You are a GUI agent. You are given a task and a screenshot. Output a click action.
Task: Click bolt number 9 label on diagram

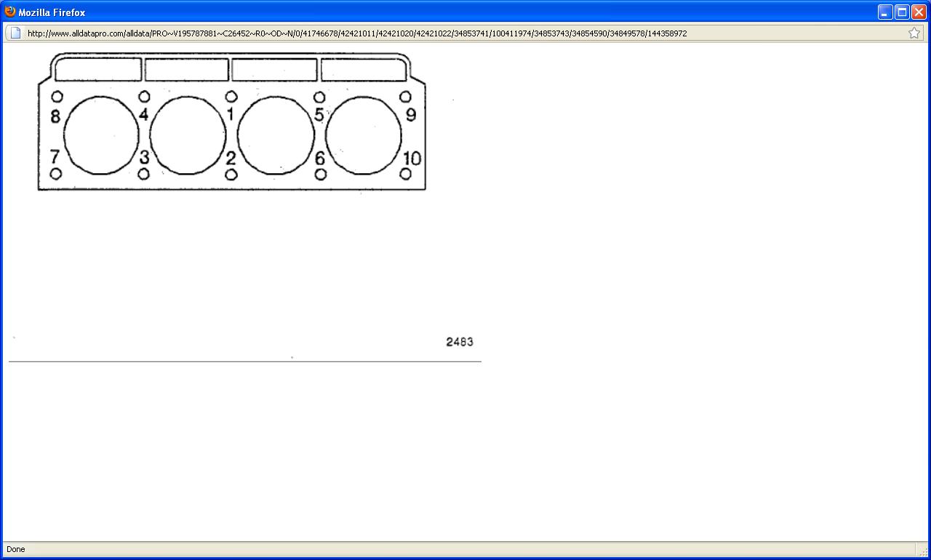point(411,115)
